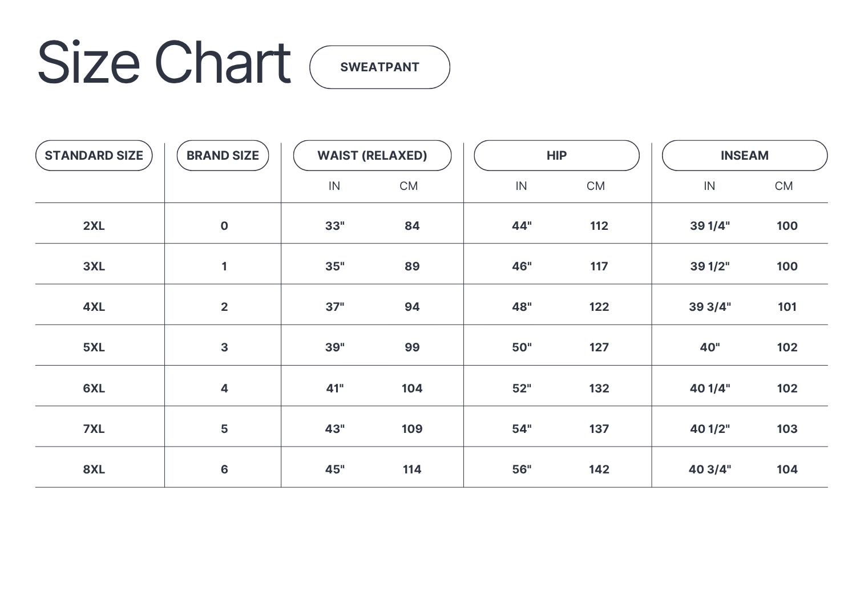
Task: Click the 40" inseam value for 5XL
Action: [x=710, y=347]
